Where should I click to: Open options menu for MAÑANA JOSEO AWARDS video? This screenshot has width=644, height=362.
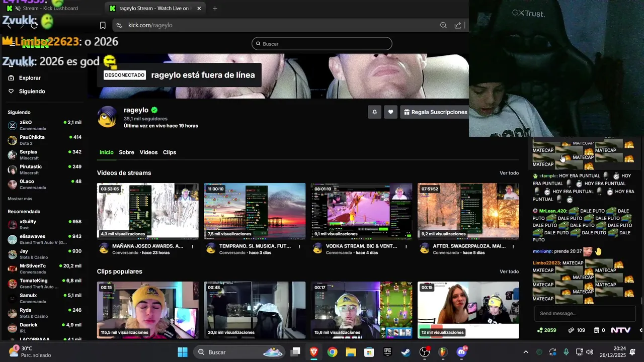[x=192, y=247]
